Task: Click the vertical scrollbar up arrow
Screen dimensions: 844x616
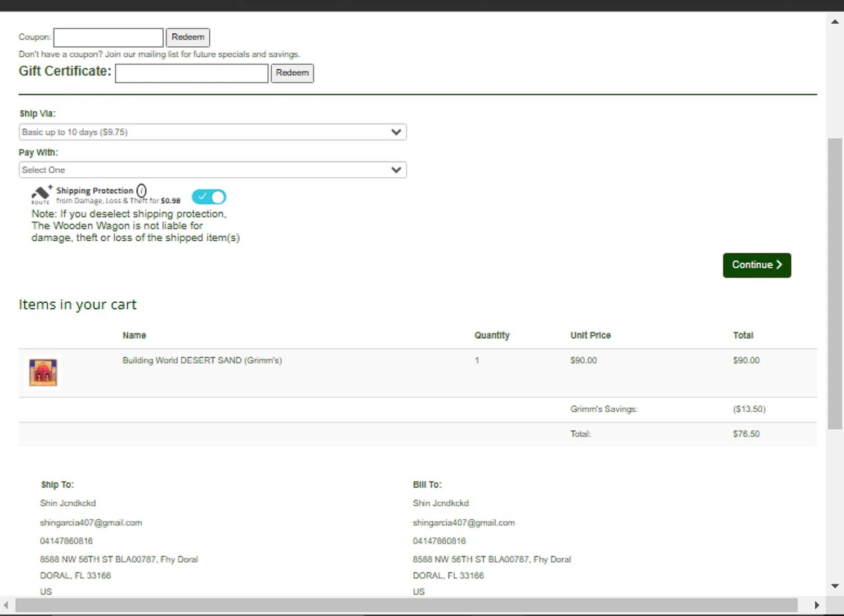Action: pyautogui.click(x=835, y=21)
